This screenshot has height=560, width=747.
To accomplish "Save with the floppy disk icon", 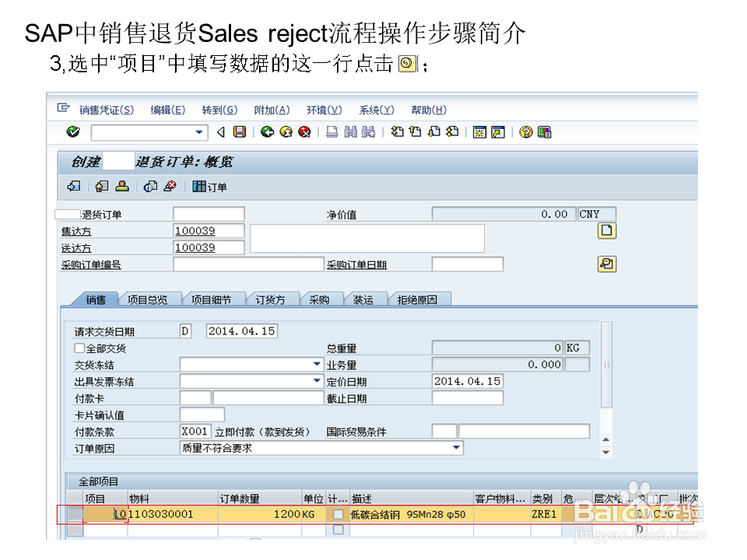I will coord(240,132).
